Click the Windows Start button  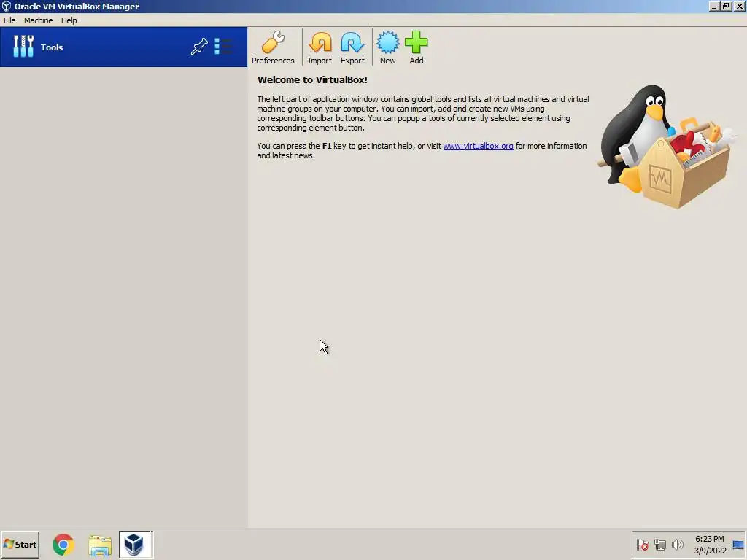pyautogui.click(x=20, y=544)
